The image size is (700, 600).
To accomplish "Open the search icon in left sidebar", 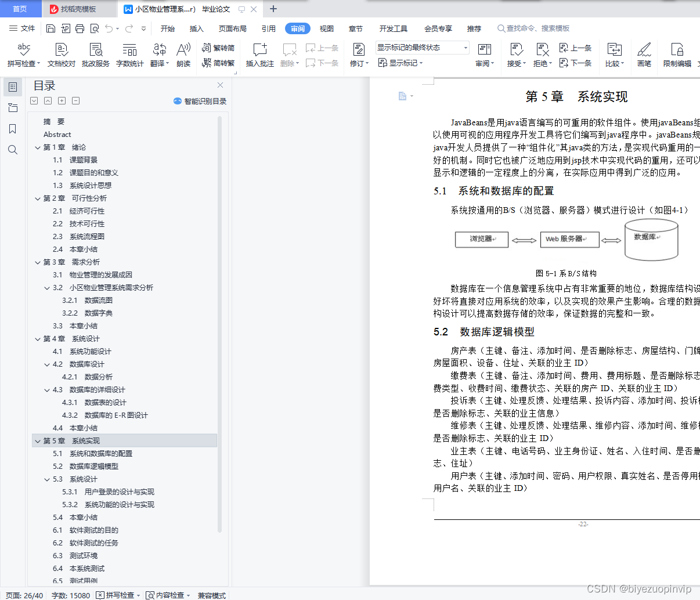I will pos(13,150).
